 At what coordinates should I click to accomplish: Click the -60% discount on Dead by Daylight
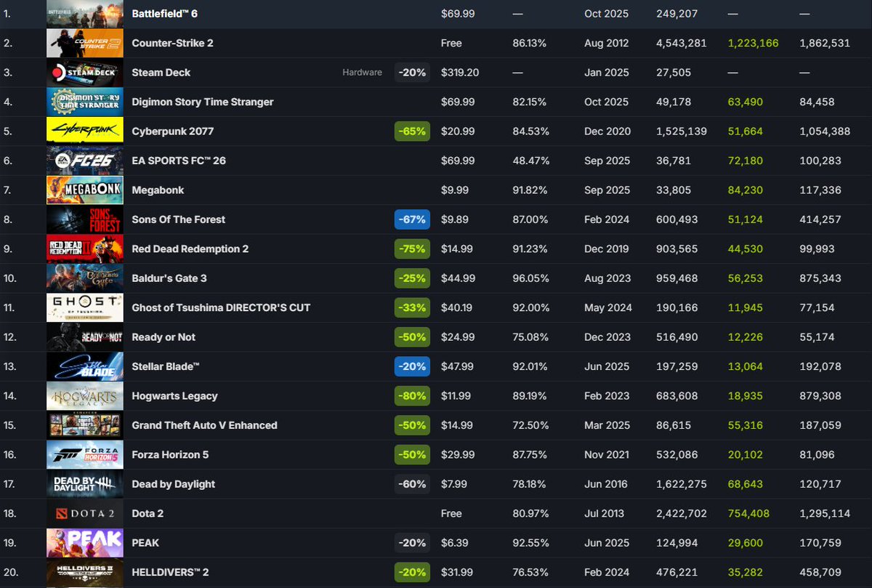[x=412, y=483]
